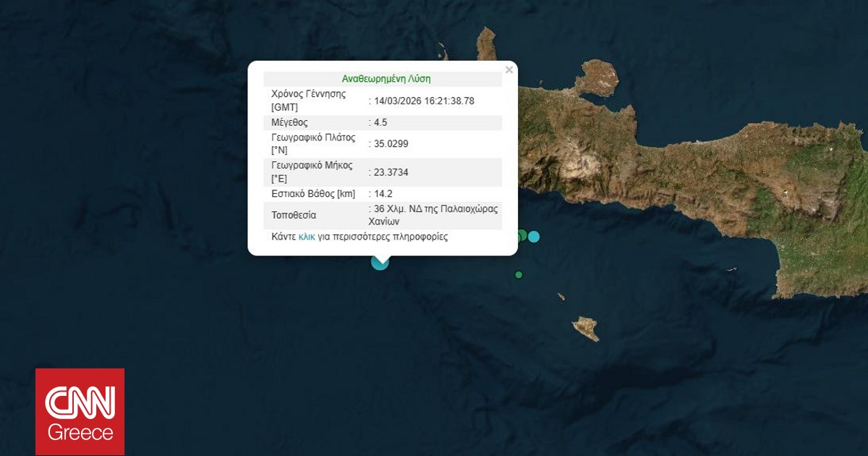Click the origin time value 14/03/2026 16:21:38.78
This screenshot has height=456, width=868.
(x=424, y=101)
